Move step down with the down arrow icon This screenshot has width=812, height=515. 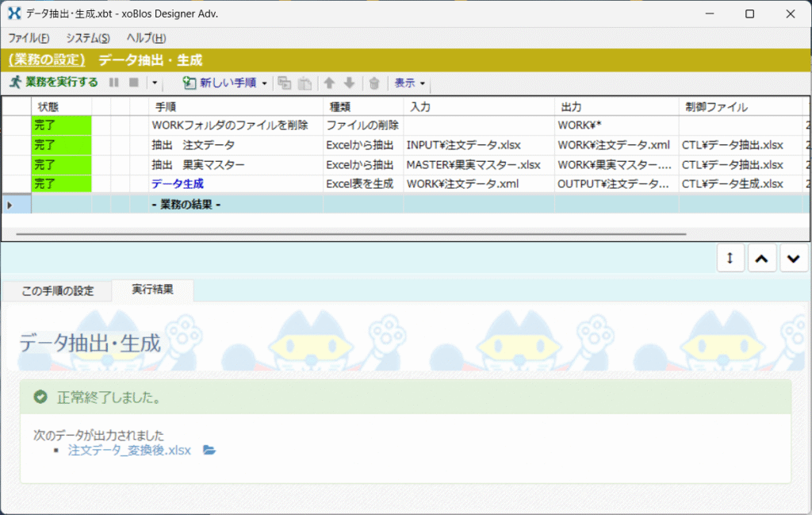tap(349, 83)
